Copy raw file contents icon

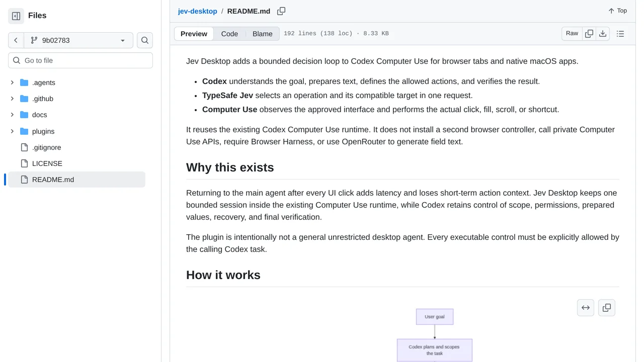pyautogui.click(x=589, y=33)
